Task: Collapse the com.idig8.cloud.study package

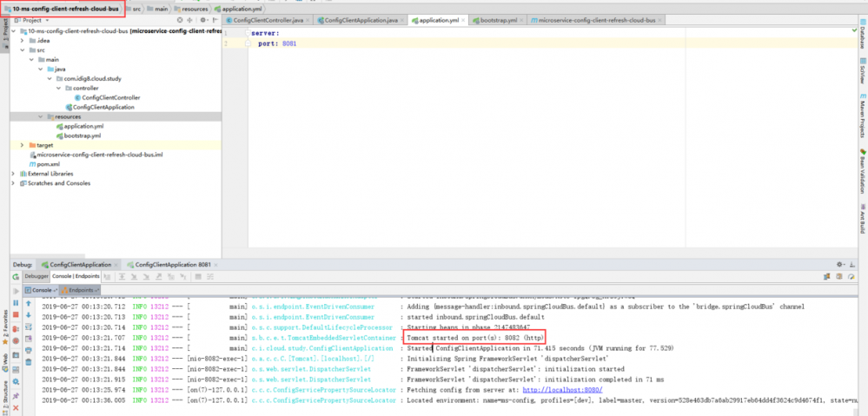Action: (x=50, y=78)
